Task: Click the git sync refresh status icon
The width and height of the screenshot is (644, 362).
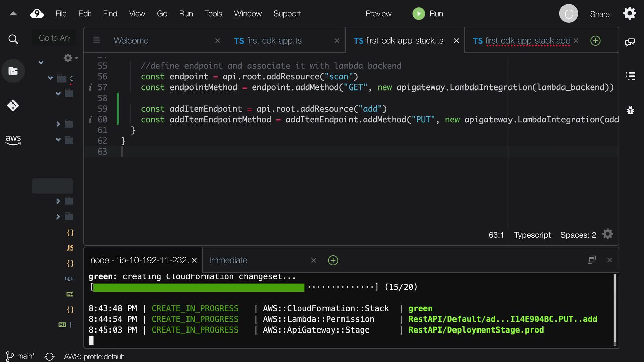Action: tap(49, 356)
